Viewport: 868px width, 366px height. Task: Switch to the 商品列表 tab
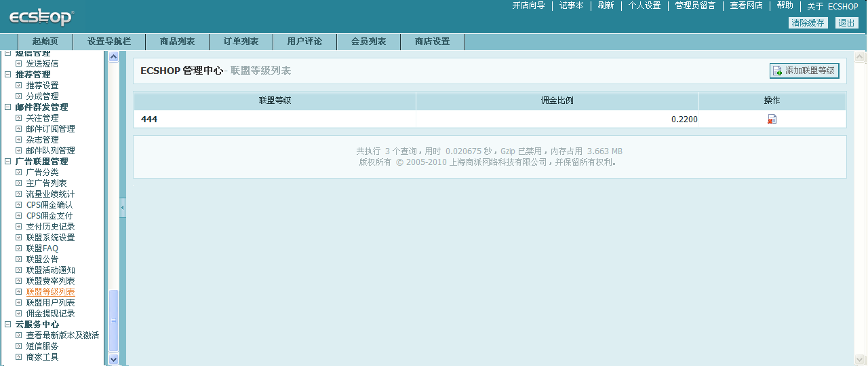[177, 41]
